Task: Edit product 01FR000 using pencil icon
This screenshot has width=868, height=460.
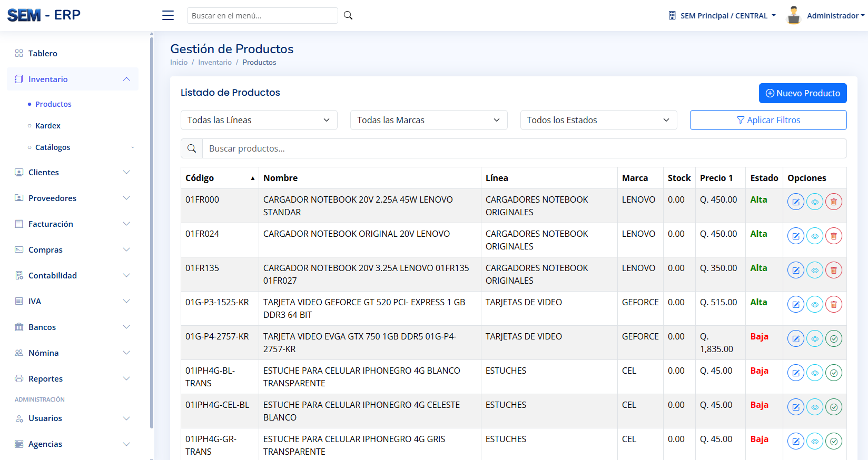Action: click(795, 202)
